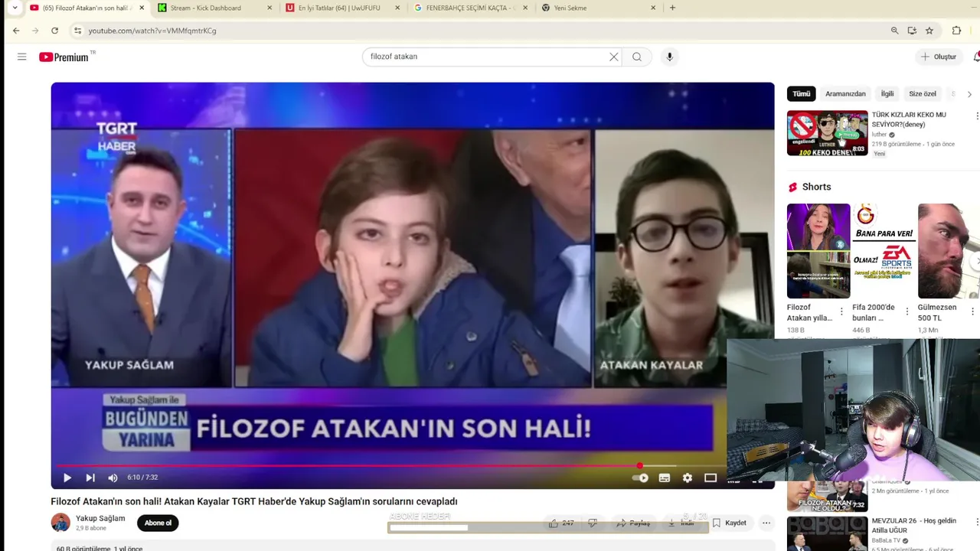Select the İlgili filter chip
This screenshot has height=551, width=980.
tap(887, 93)
